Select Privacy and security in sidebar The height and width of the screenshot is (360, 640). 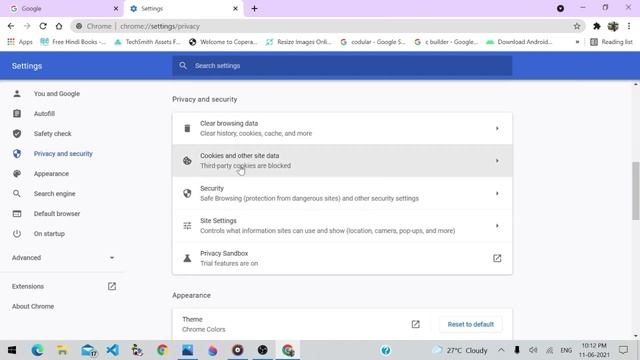63,153
